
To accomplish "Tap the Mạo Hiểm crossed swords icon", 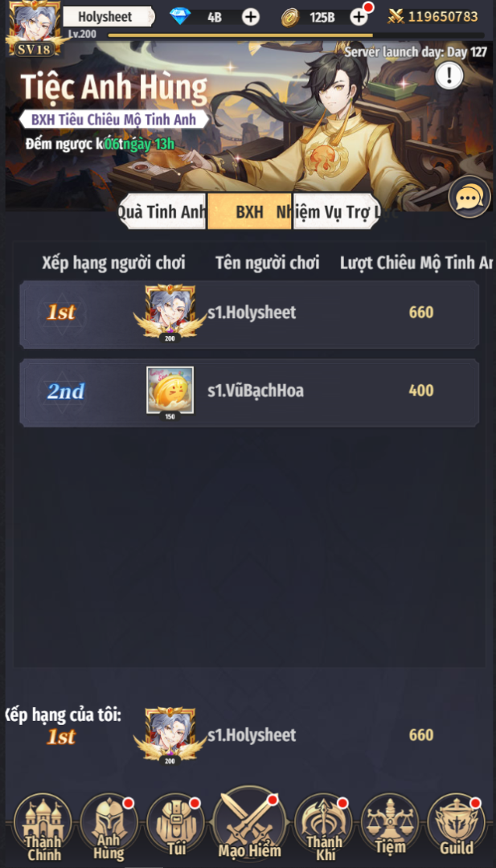I will coord(250,825).
